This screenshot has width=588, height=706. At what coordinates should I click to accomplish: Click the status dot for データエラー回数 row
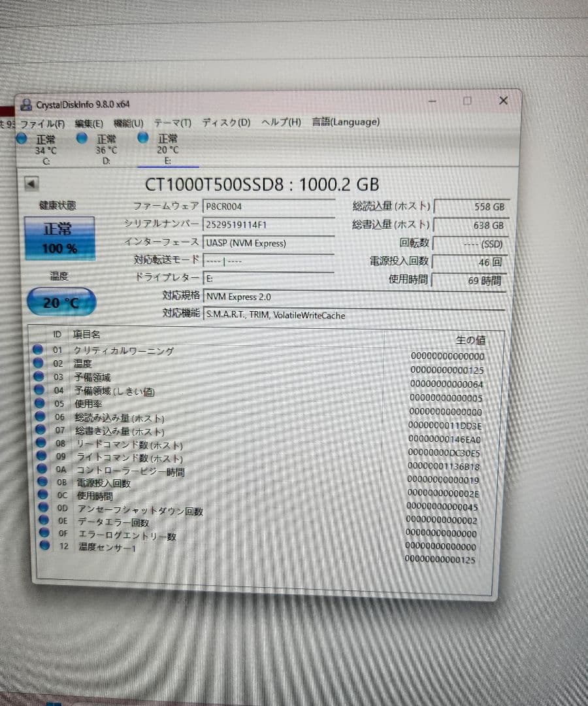pos(44,520)
